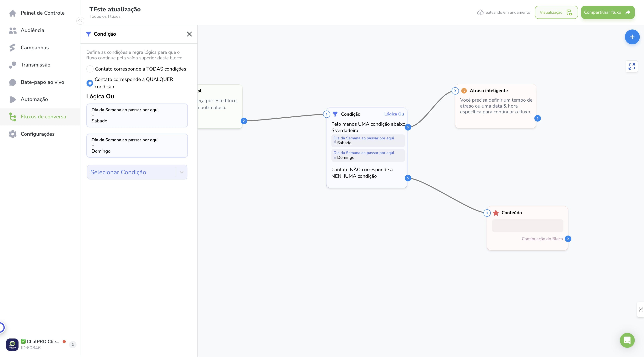Image resolution: width=644 pixels, height=357 pixels.
Task: Click Compartilhar fluxo button
Action: pos(608,12)
